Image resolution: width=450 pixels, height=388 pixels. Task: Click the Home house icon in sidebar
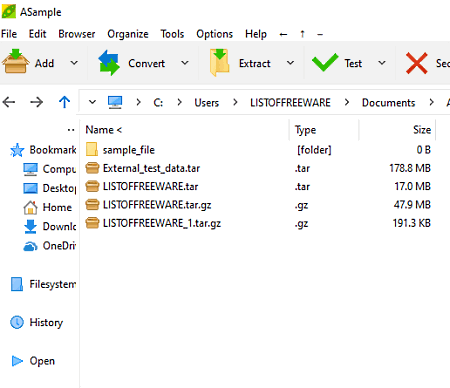[x=30, y=207]
